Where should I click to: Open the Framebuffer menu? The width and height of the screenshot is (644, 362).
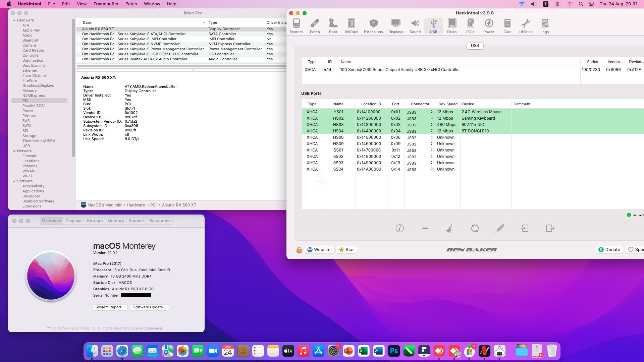[106, 4]
